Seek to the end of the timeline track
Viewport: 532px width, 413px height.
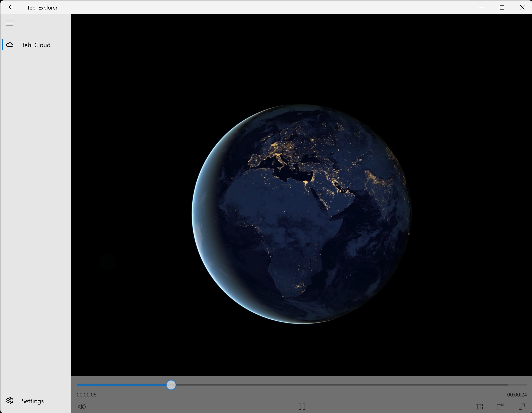pyautogui.click(x=526, y=385)
